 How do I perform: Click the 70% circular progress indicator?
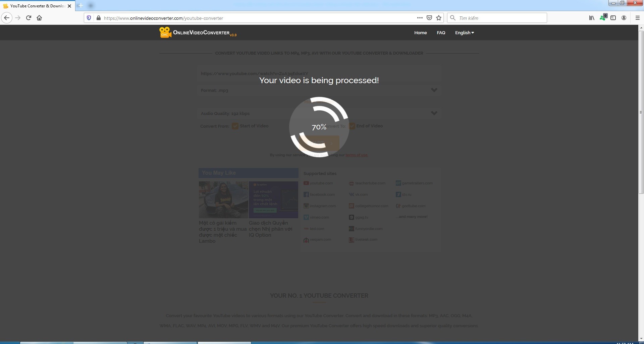pyautogui.click(x=319, y=127)
